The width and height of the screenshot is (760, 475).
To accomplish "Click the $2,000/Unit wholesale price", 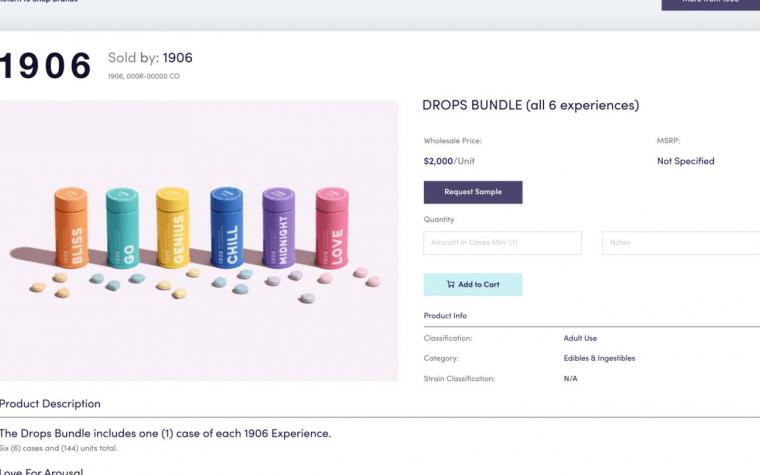I will click(x=449, y=161).
